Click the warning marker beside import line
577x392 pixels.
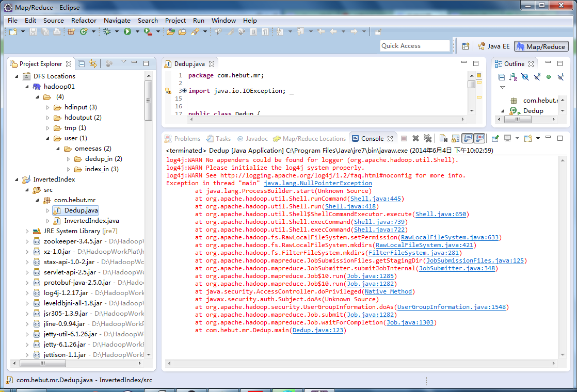point(168,91)
